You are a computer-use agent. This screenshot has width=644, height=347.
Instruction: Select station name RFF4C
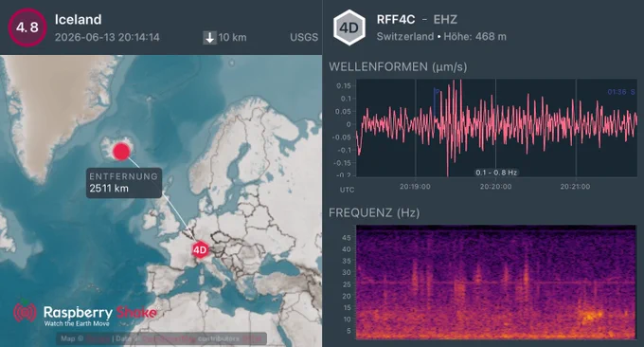(x=396, y=19)
